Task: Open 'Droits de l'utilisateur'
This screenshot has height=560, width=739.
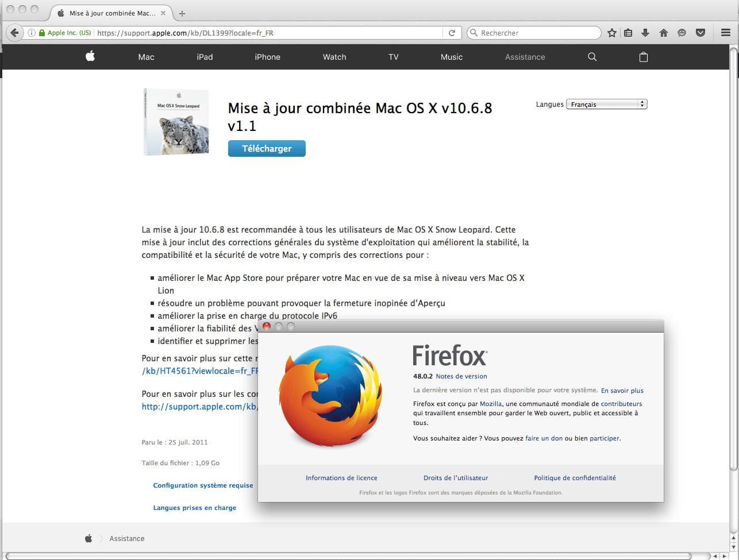Action: tap(456, 478)
